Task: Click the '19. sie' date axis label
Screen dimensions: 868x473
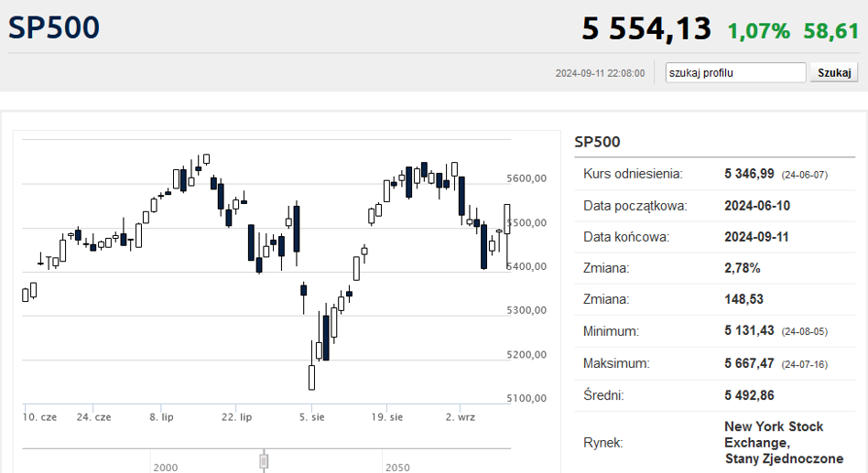Action: coord(386,417)
